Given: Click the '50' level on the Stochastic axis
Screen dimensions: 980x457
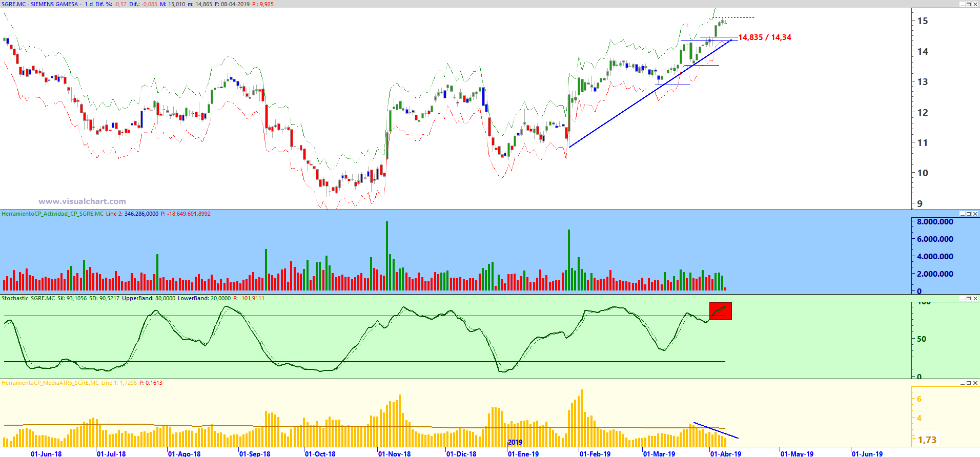Looking at the screenshot, I should (922, 339).
